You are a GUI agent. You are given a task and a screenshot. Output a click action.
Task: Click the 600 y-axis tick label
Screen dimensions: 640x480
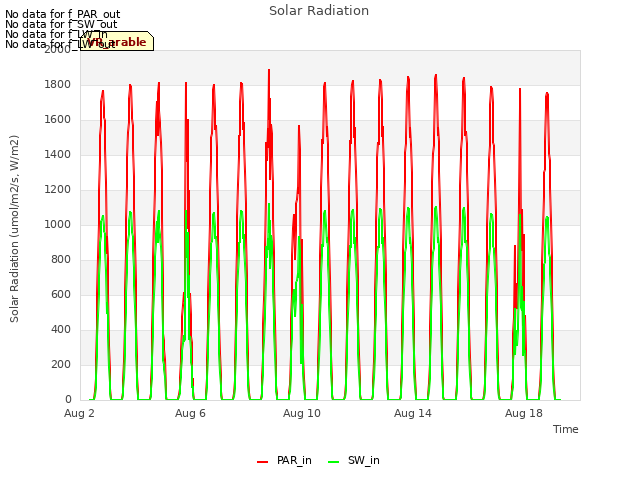pyautogui.click(x=61, y=294)
